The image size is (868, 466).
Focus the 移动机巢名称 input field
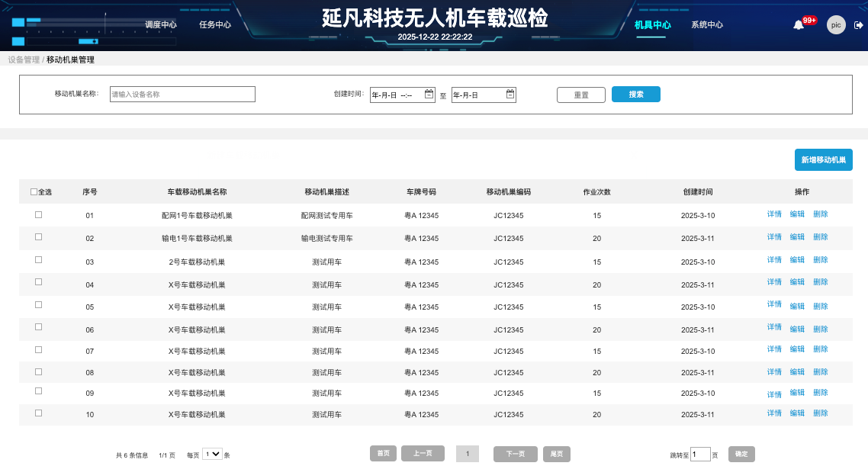click(182, 95)
